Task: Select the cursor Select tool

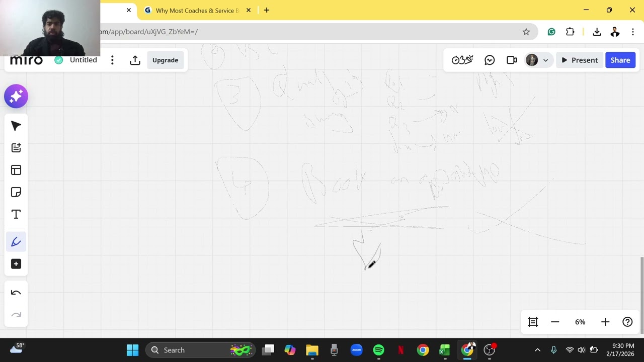Action: point(16,126)
